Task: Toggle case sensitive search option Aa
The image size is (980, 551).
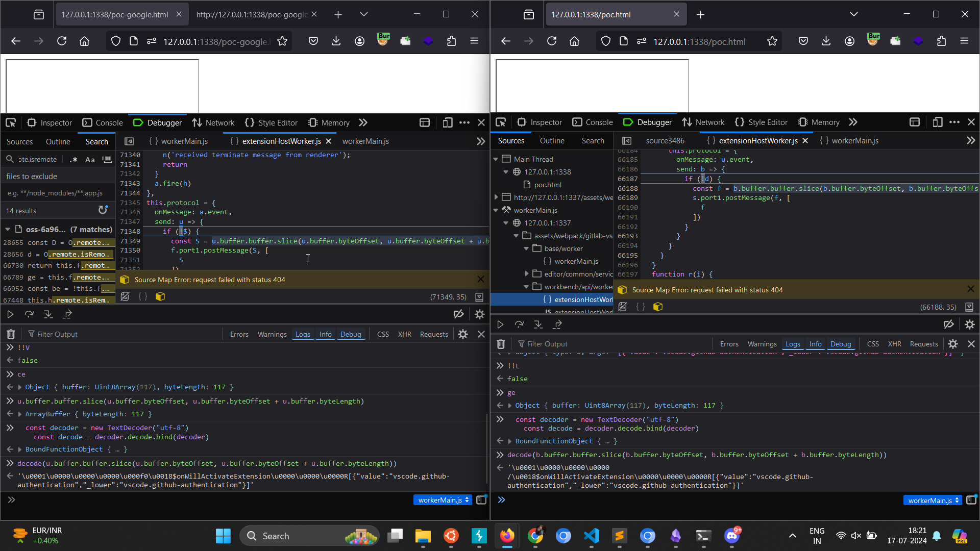Action: [90, 159]
